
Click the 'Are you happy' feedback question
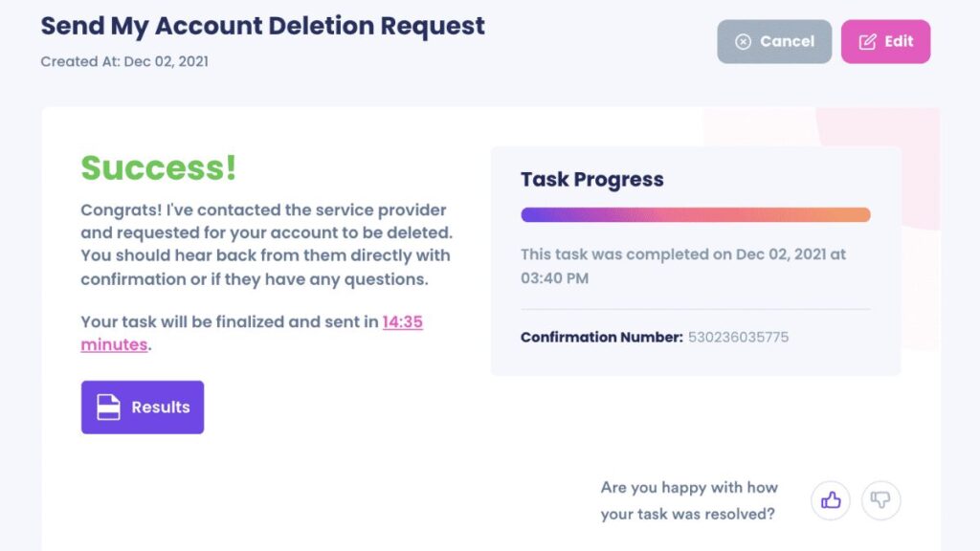point(689,500)
